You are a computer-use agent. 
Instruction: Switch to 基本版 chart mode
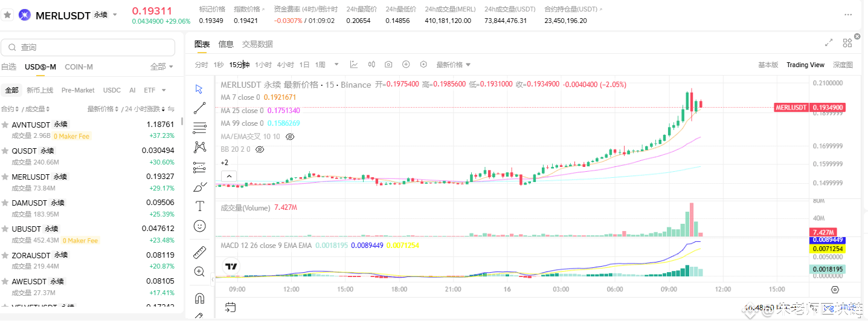pyautogui.click(x=768, y=65)
